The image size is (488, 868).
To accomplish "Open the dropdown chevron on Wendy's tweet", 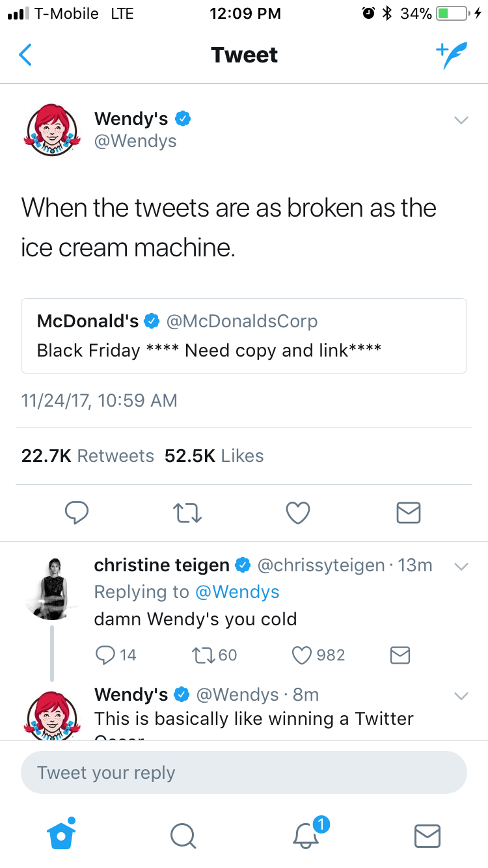I will 461,120.
